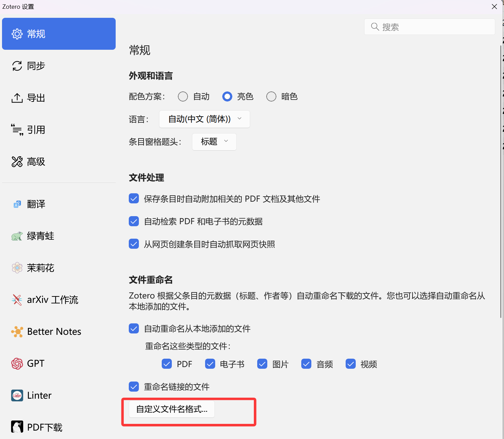Image resolution: width=504 pixels, height=439 pixels.
Task: Open the Cite (引用) quote icon
Action: (x=17, y=130)
